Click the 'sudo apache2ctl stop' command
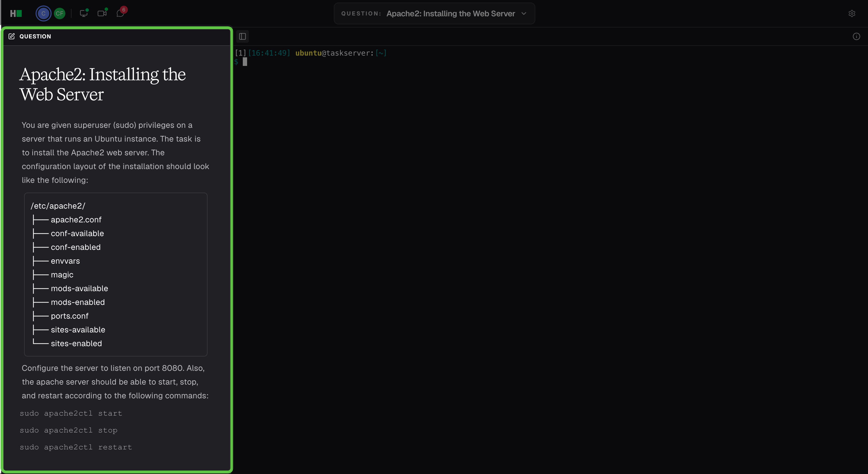Image resolution: width=868 pixels, height=474 pixels. [69, 430]
